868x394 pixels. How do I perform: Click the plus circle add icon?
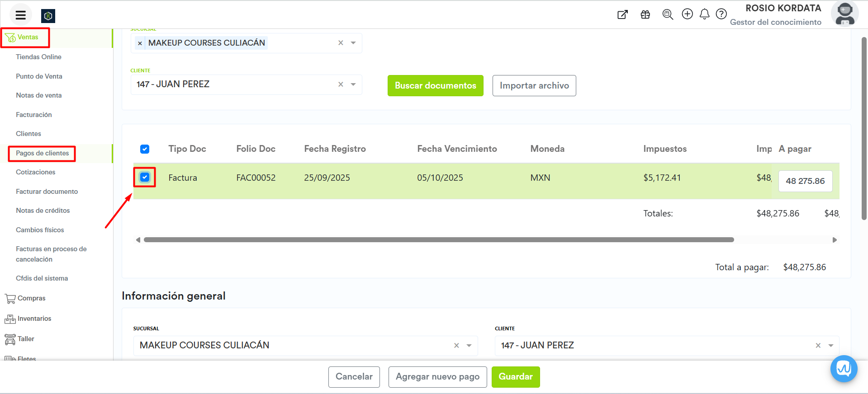(x=687, y=14)
